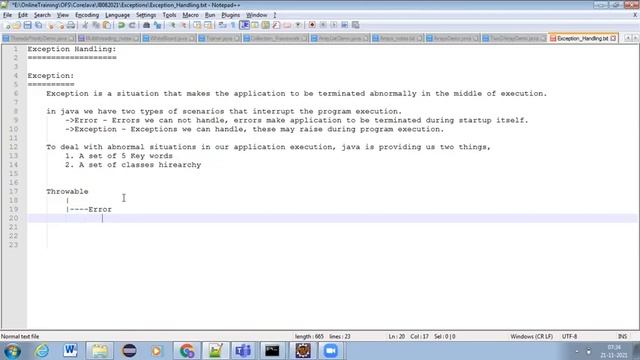Open the Language menu
The width and height of the screenshot is (640, 360).
(x=117, y=15)
